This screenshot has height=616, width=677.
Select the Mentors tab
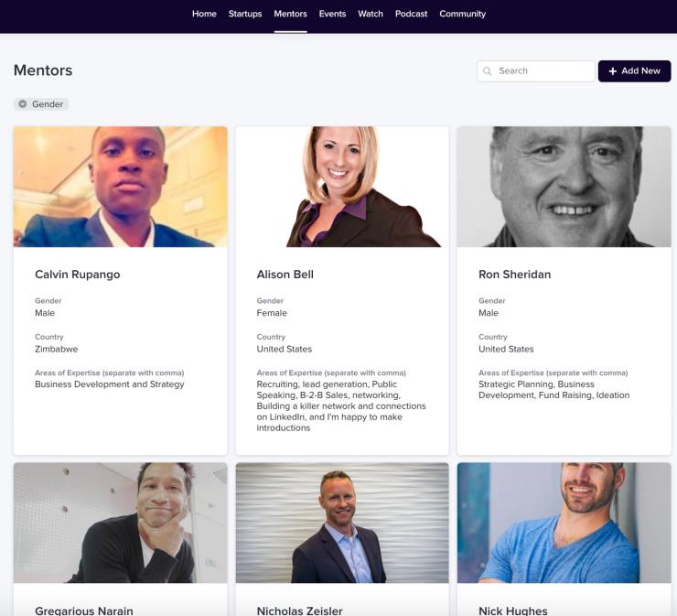pyautogui.click(x=291, y=14)
